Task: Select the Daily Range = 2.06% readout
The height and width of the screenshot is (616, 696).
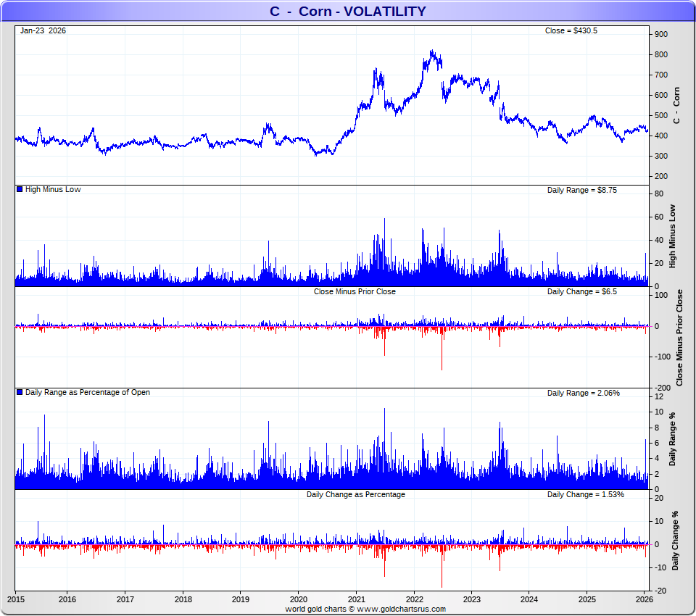Action: pyautogui.click(x=583, y=393)
